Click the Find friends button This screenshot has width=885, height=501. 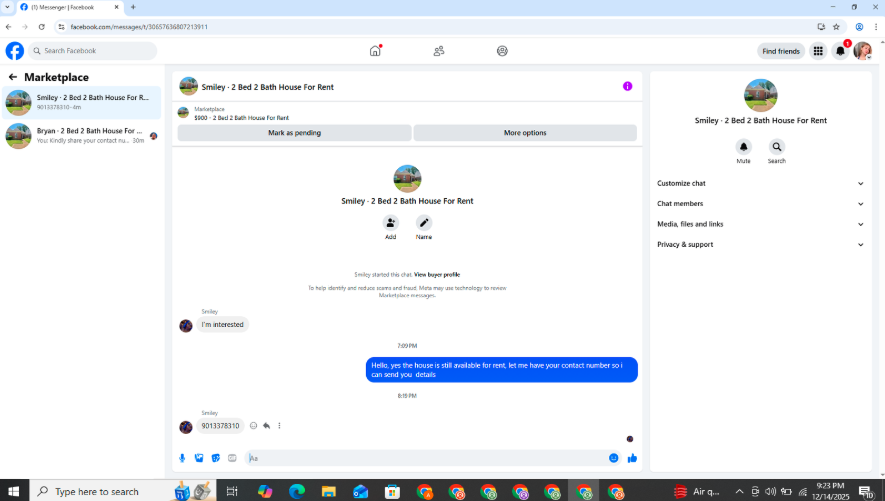click(781, 51)
